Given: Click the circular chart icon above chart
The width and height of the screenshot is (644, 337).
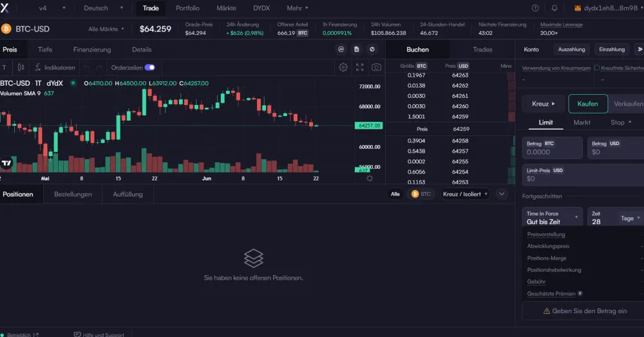Looking at the screenshot, I should (x=341, y=50).
